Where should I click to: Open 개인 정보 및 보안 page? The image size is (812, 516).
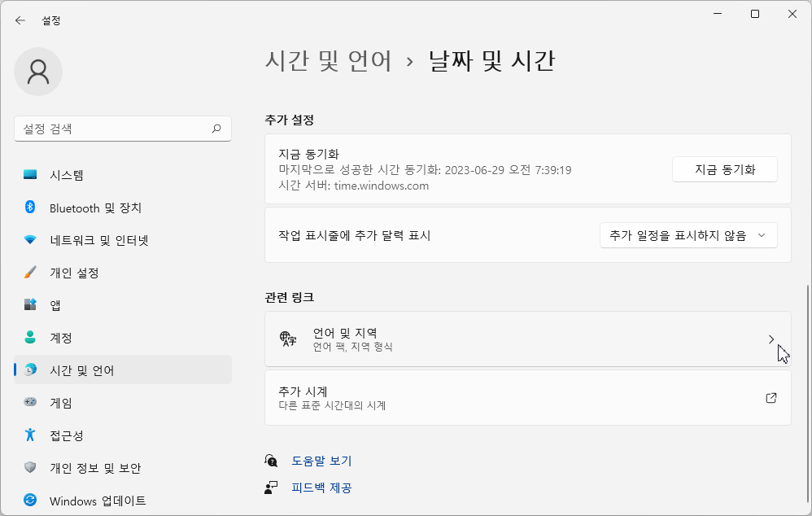tap(123, 468)
